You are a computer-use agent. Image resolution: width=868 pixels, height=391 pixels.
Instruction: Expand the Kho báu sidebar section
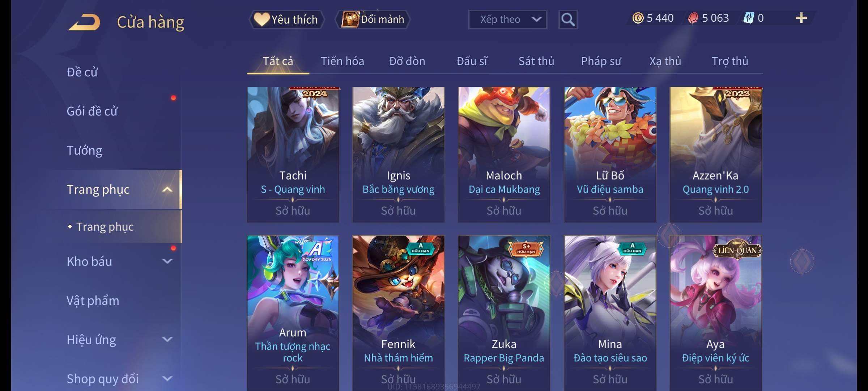167,261
